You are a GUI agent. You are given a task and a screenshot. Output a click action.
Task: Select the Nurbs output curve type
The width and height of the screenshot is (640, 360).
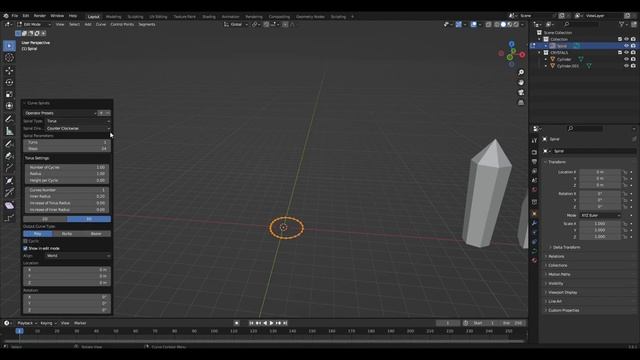tap(67, 234)
